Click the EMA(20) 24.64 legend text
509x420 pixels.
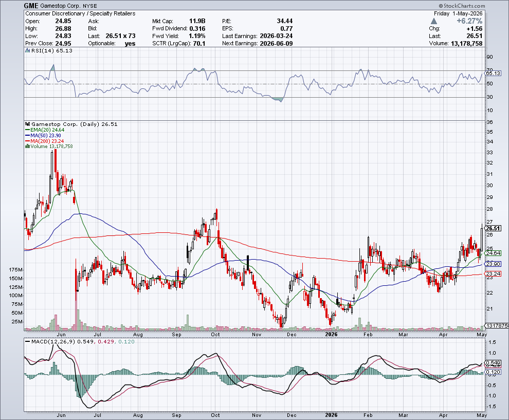point(47,130)
